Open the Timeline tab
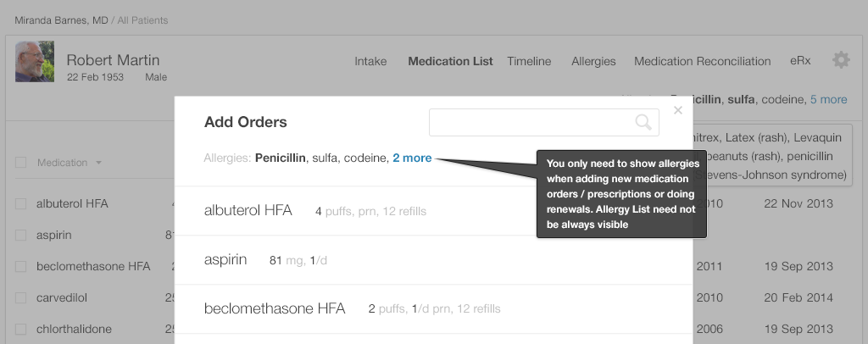 point(529,61)
